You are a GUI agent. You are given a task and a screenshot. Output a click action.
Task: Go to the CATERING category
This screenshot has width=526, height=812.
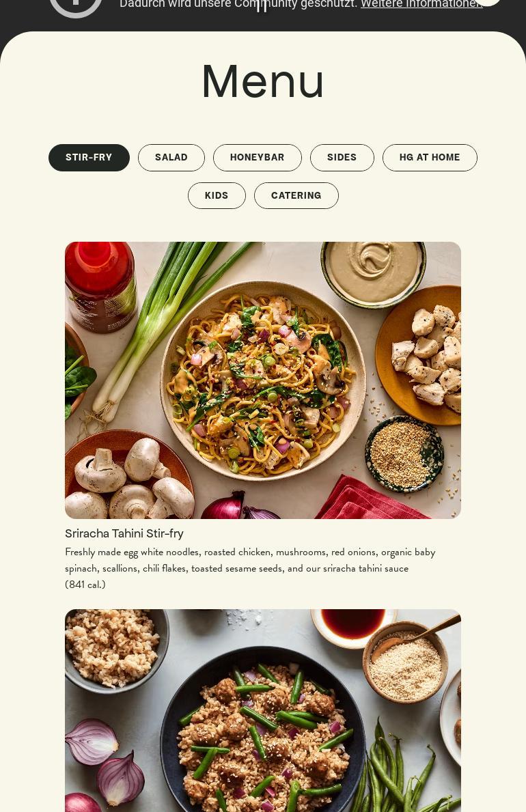click(x=296, y=196)
